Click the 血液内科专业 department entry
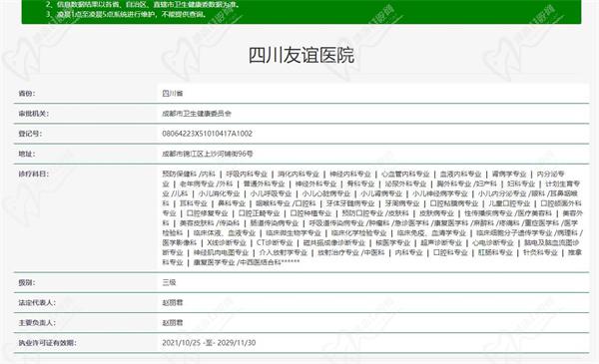This screenshot has height=364, width=599. click(460, 174)
